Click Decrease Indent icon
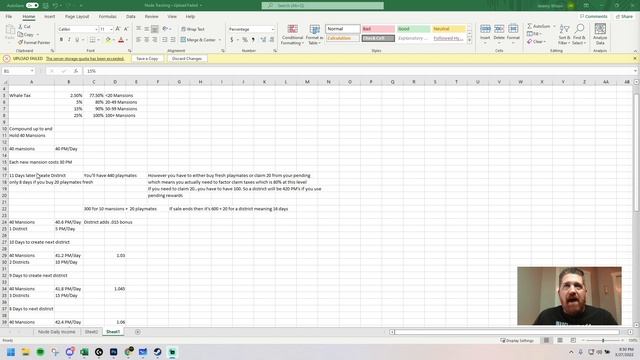 (x=164, y=40)
